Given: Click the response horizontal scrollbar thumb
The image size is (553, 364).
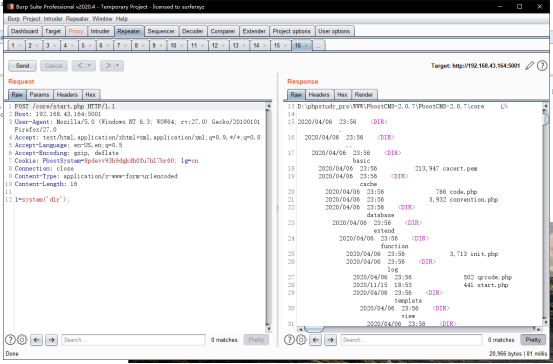Looking at the screenshot, I should pyautogui.click(x=314, y=329).
